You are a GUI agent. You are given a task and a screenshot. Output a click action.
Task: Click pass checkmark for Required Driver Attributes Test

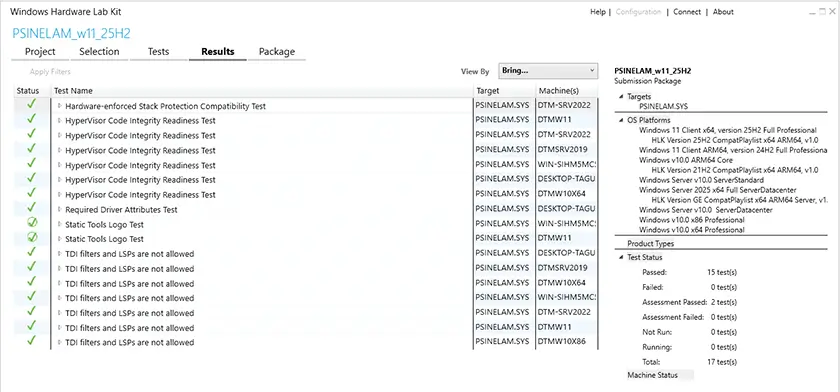tap(31, 208)
